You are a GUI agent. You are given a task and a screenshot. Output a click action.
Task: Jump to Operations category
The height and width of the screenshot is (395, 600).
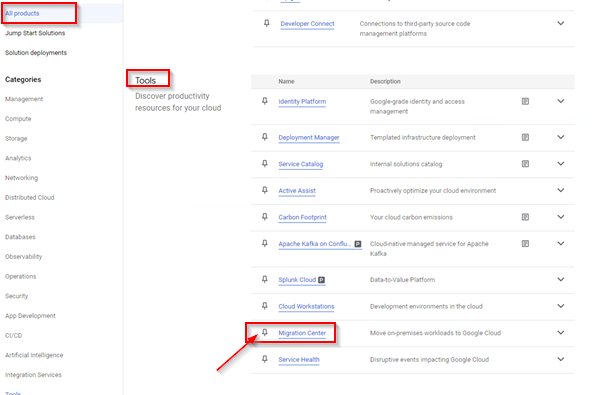(x=20, y=276)
